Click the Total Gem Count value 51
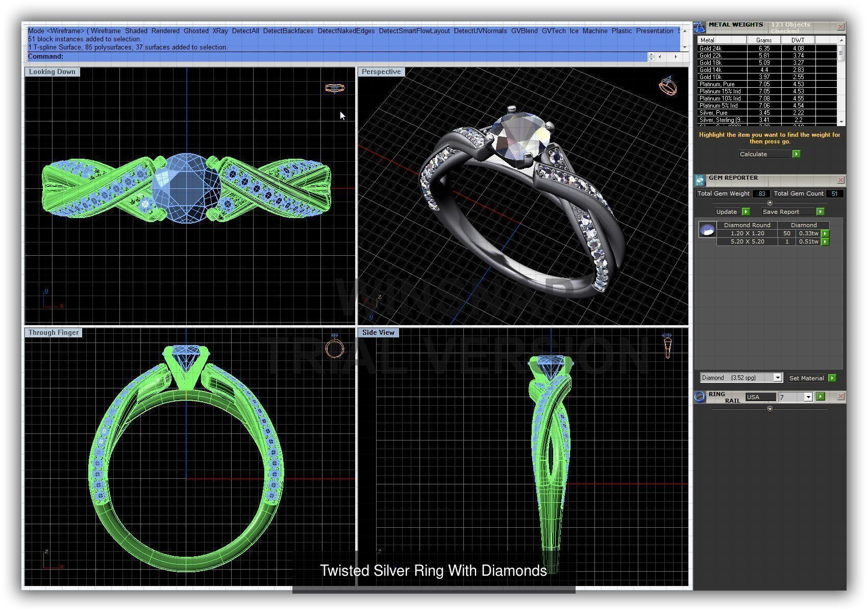The height and width of the screenshot is (612, 868). tap(834, 194)
